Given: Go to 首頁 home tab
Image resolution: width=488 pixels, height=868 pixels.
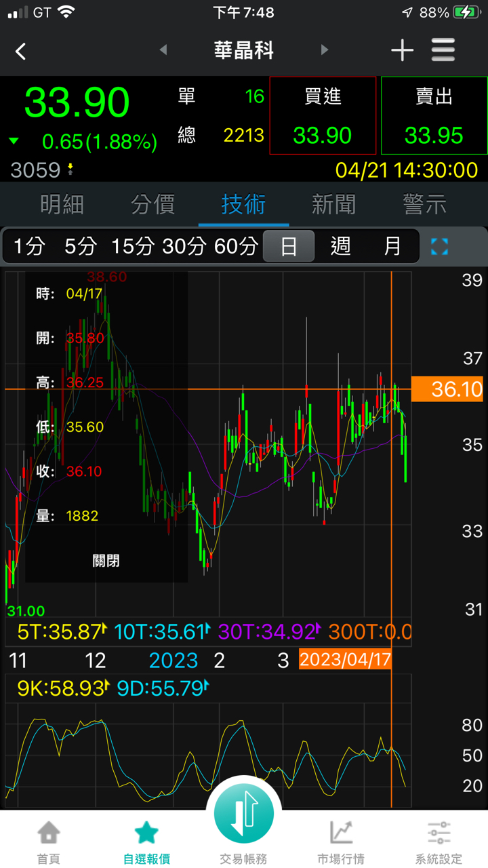Looking at the screenshot, I should [48, 842].
